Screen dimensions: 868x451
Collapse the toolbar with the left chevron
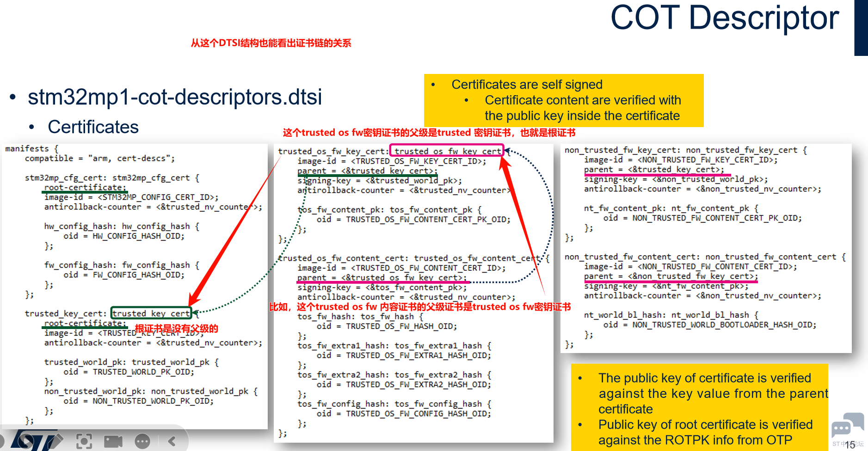tap(172, 441)
